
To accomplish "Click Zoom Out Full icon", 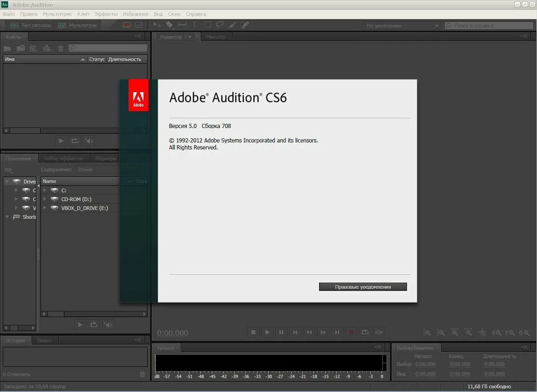I will click(483, 332).
